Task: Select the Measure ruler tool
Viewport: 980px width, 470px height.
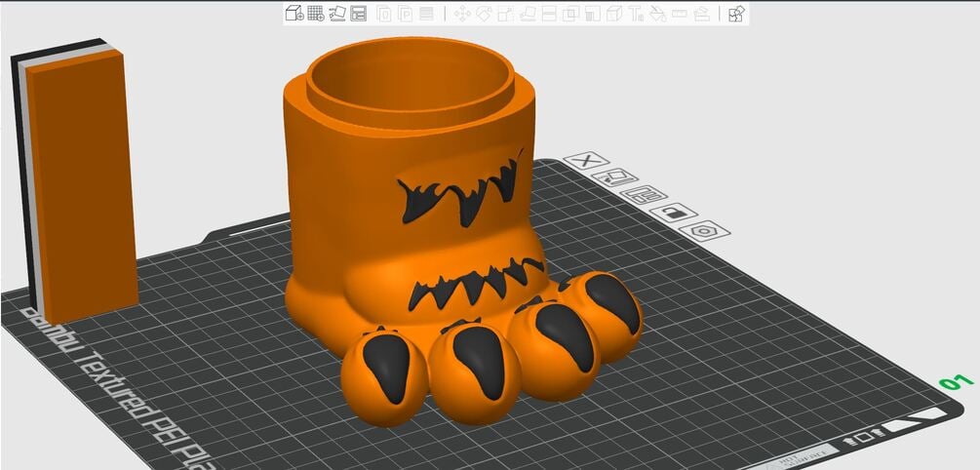Action: [x=680, y=13]
